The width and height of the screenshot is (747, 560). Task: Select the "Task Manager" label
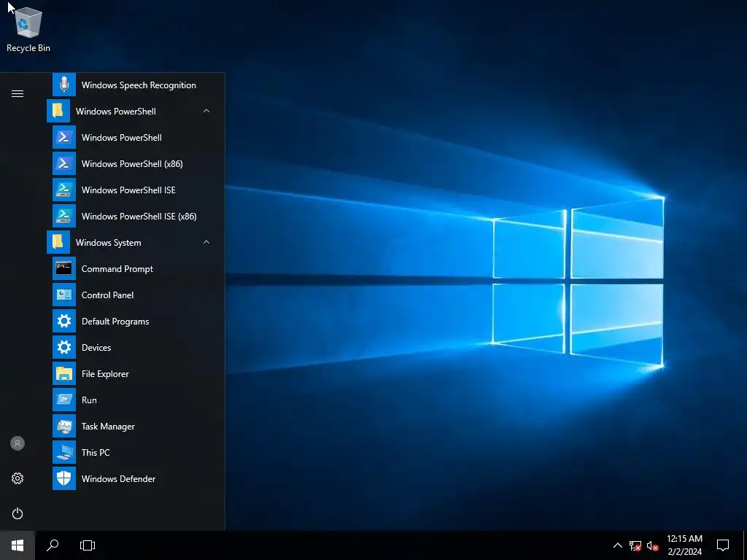(x=108, y=427)
